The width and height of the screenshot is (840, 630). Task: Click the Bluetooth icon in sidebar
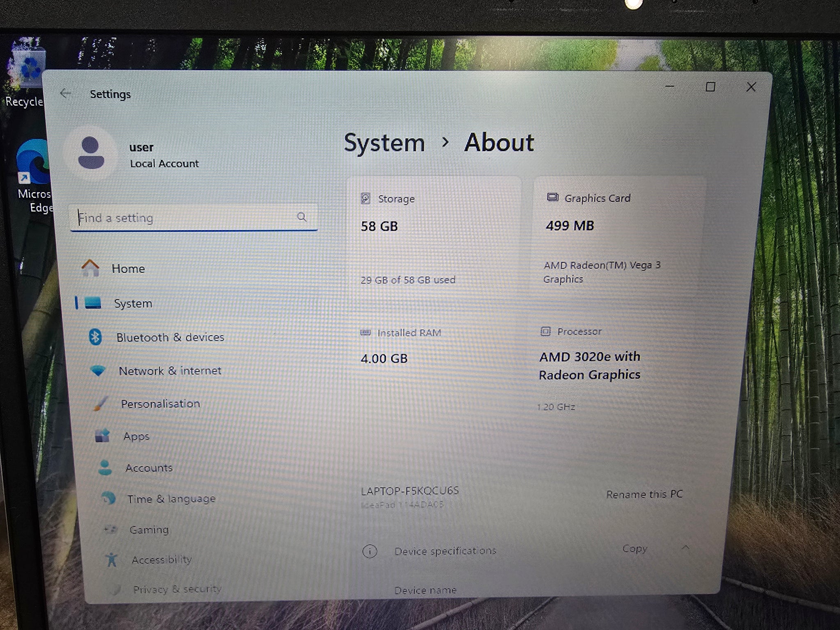pos(96,337)
